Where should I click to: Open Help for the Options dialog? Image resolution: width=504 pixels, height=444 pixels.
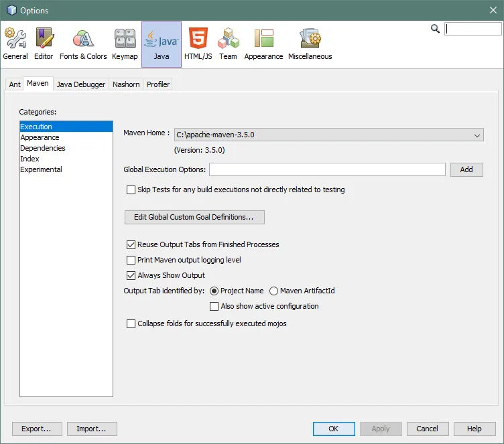pyautogui.click(x=475, y=429)
